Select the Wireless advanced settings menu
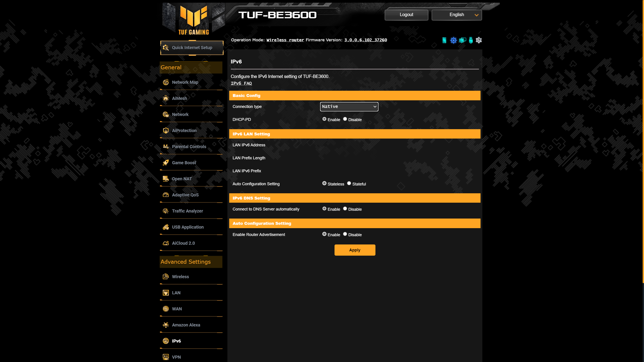The height and width of the screenshot is (362, 644). [x=180, y=276]
